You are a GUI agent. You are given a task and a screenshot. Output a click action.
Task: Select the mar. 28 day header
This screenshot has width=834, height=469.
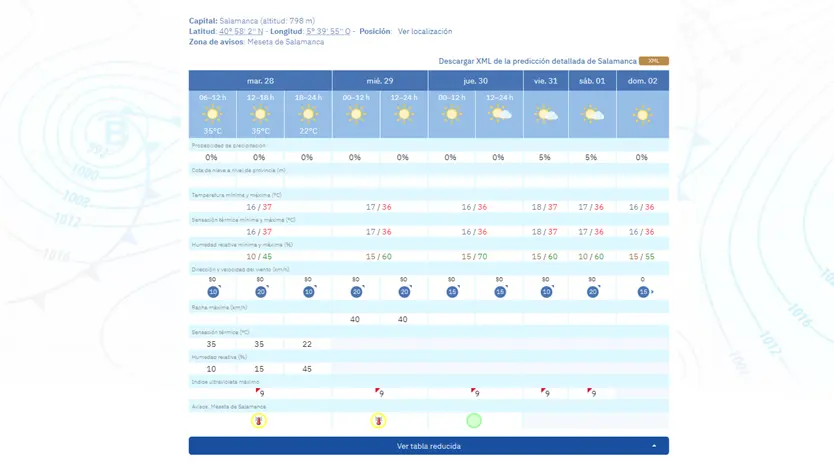(260, 81)
